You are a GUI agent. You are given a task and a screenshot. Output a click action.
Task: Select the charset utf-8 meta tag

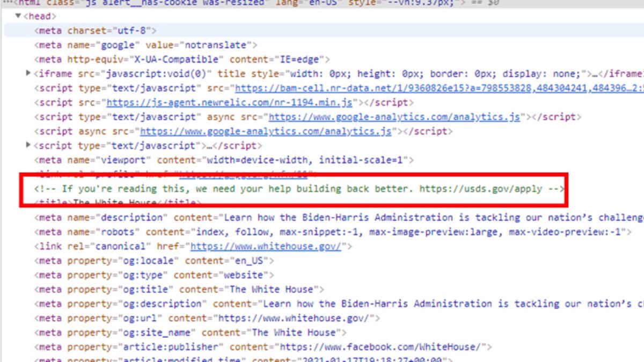97,31
